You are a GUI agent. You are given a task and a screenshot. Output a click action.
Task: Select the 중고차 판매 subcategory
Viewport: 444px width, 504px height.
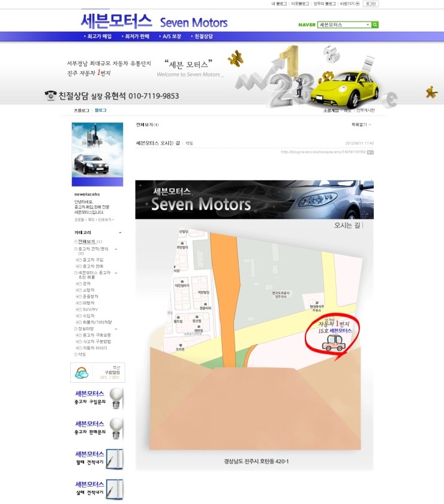(93, 266)
